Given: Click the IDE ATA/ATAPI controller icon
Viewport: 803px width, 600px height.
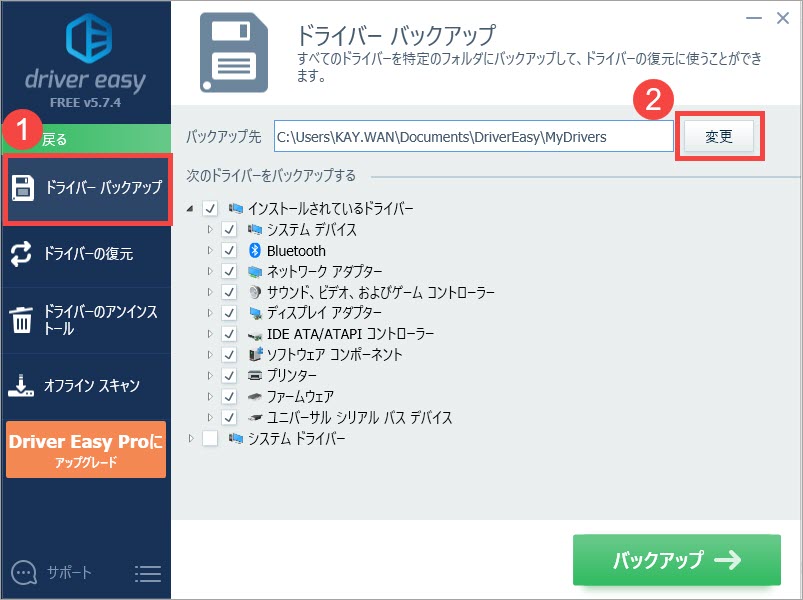Looking at the screenshot, I should 255,335.
